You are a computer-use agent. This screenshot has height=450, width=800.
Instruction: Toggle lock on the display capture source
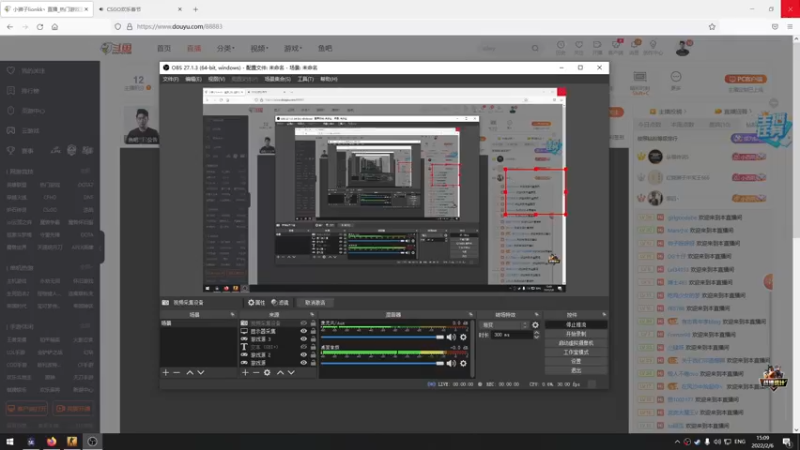point(313,331)
